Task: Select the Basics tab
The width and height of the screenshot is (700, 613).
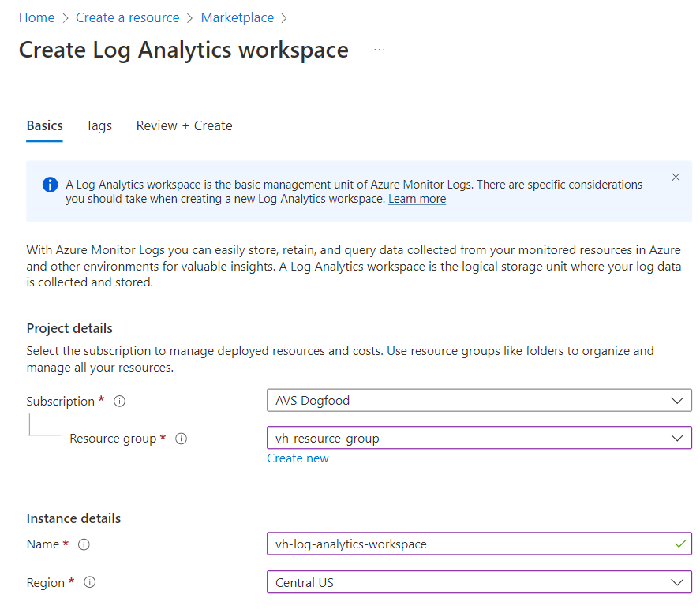Action: (x=44, y=125)
